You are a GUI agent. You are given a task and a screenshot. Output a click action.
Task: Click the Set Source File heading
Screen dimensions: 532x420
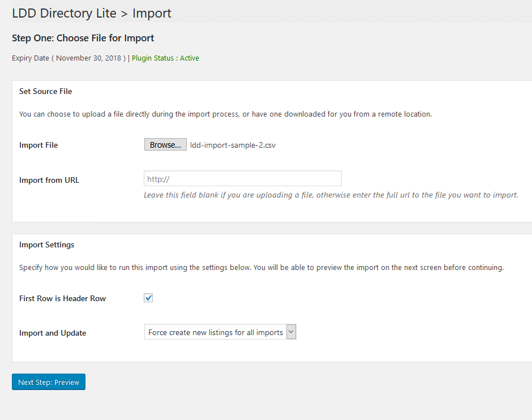(x=45, y=91)
